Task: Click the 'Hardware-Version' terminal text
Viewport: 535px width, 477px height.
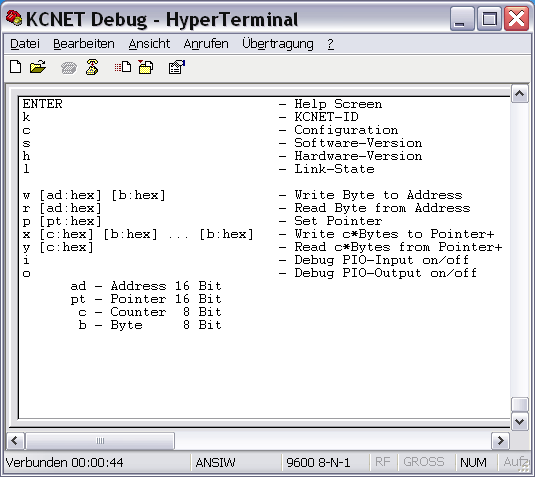Action: (358, 156)
